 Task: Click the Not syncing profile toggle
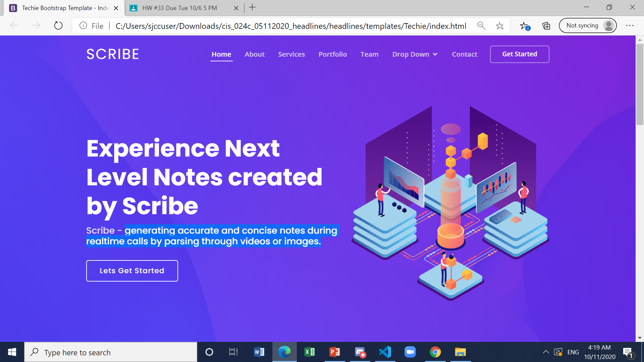pos(588,25)
